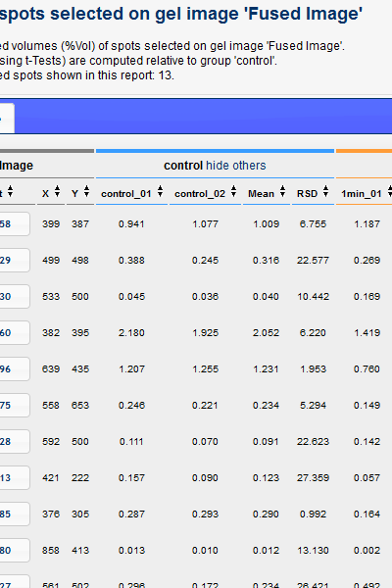Screen dimensions: 392x588
Task: Sort by Mean column arrows
Action: click(282, 191)
